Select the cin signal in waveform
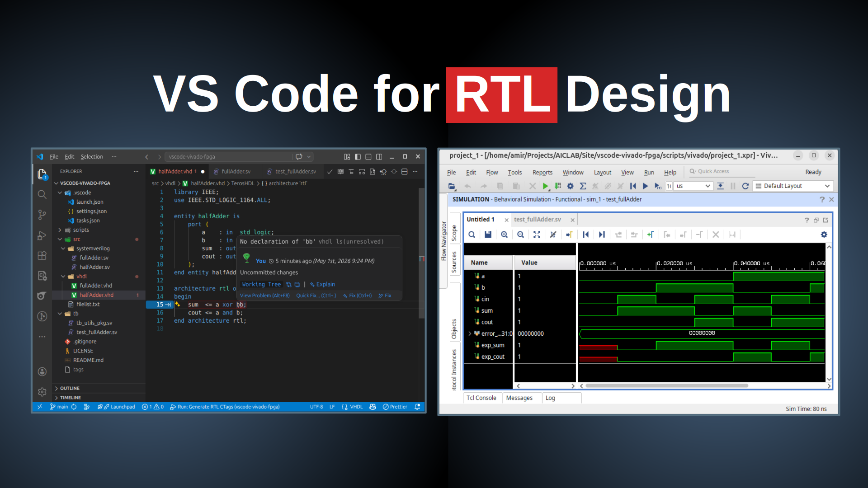 485,299
